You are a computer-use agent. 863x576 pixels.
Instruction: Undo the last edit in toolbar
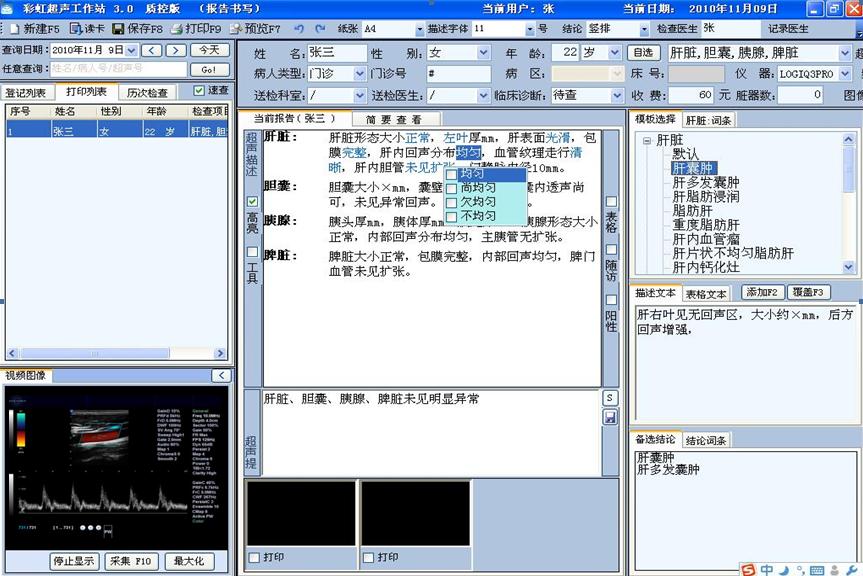299,28
